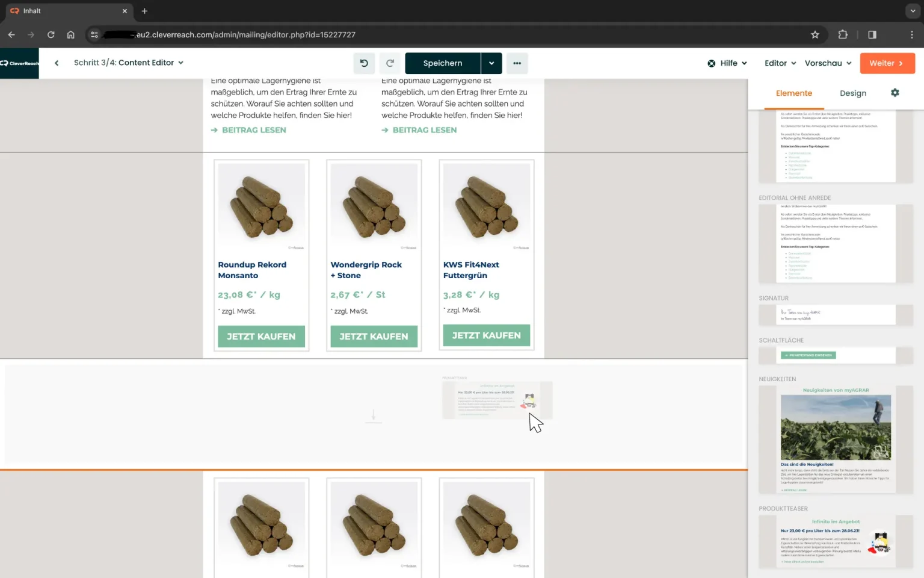
Task: Open the browser home page
Action: click(71, 35)
